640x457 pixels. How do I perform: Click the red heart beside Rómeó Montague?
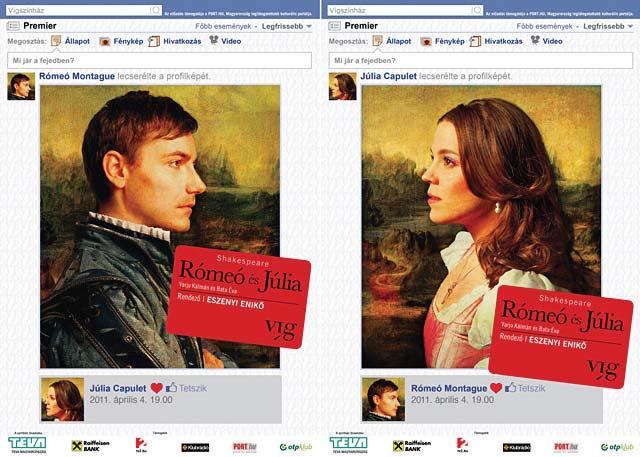click(496, 388)
